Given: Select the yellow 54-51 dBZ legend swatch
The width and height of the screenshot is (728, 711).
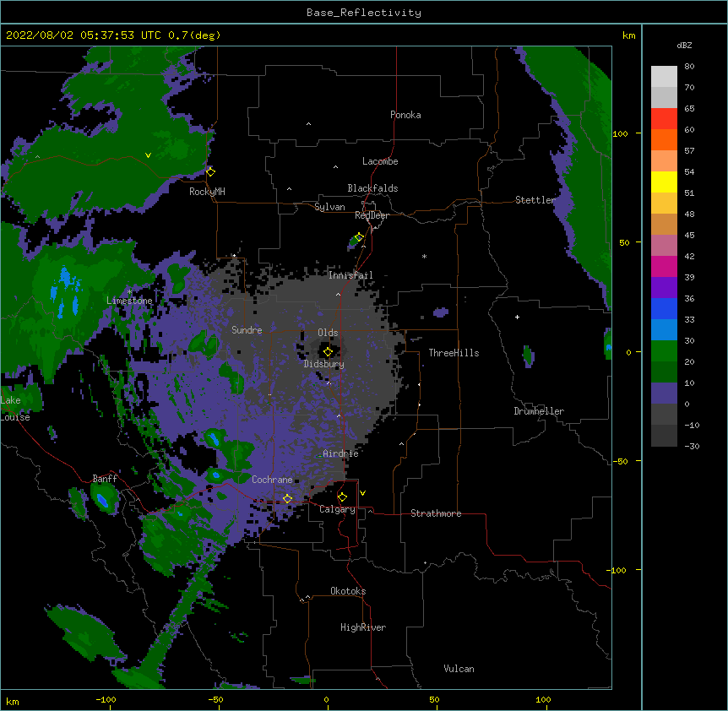Looking at the screenshot, I should point(664,182).
